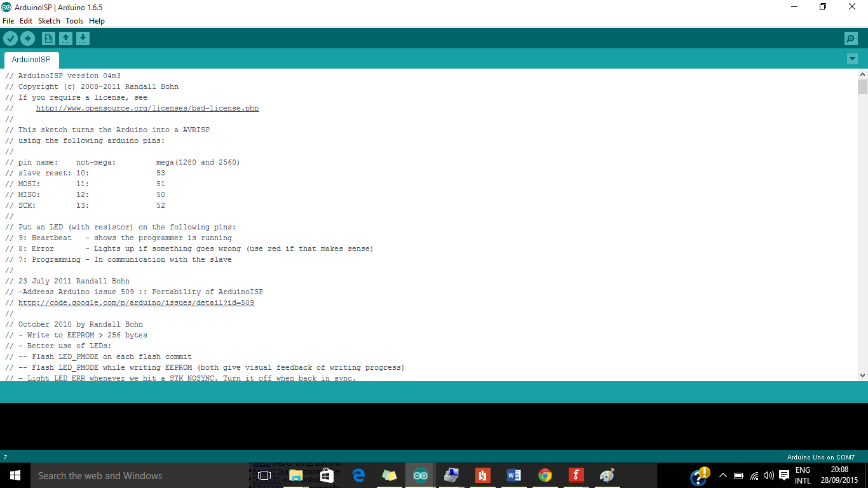Screen dimensions: 868x488
Task: Open the sketch tab dropdown arrow
Action: click(x=852, y=59)
